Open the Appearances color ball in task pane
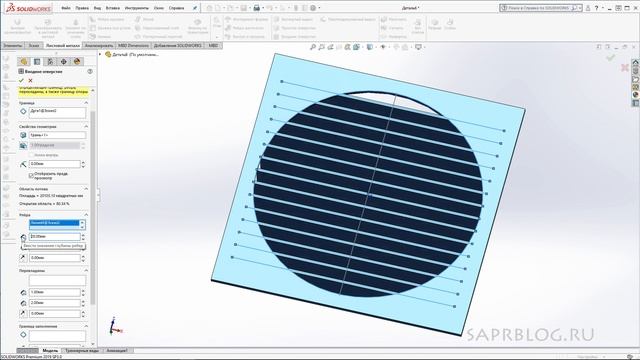640x360 pixels. (636, 95)
